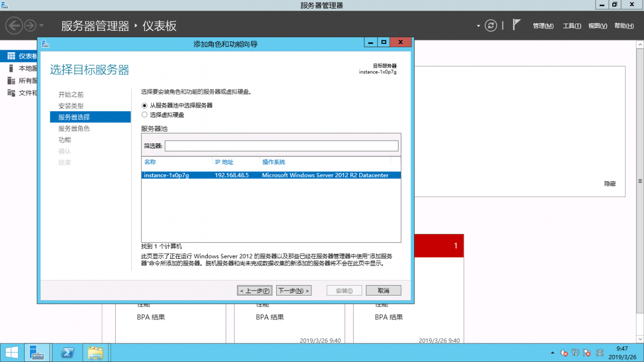Screen dimensions: 644x362
Task: Open the navigation history dropdown arrow
Action: click(42, 26)
